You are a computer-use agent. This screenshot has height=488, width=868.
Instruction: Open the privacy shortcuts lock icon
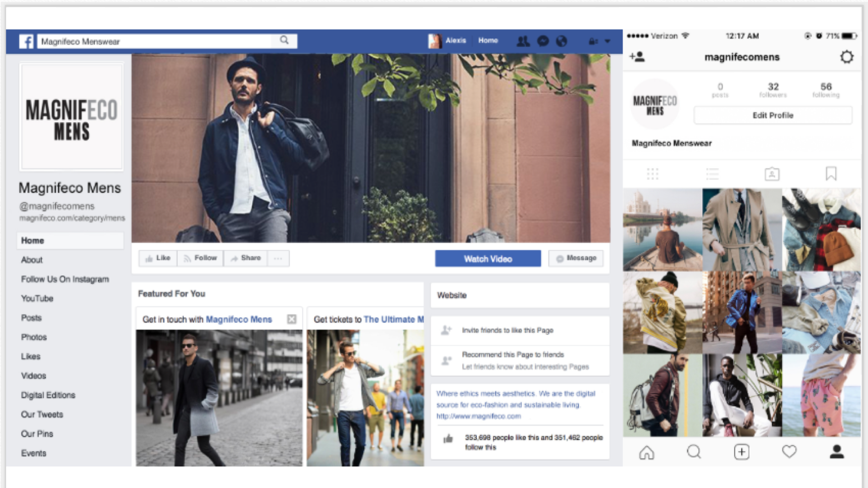pyautogui.click(x=593, y=41)
